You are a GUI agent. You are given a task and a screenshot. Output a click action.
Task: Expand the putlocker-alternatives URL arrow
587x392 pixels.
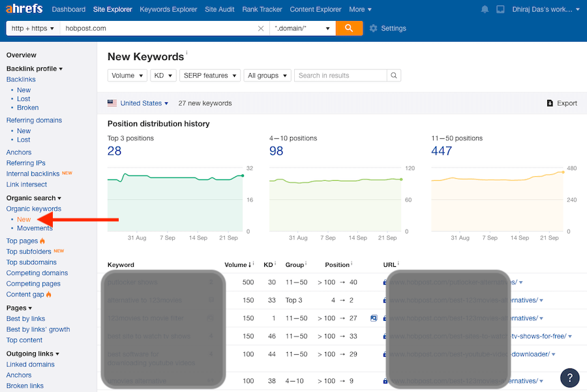pyautogui.click(x=520, y=282)
